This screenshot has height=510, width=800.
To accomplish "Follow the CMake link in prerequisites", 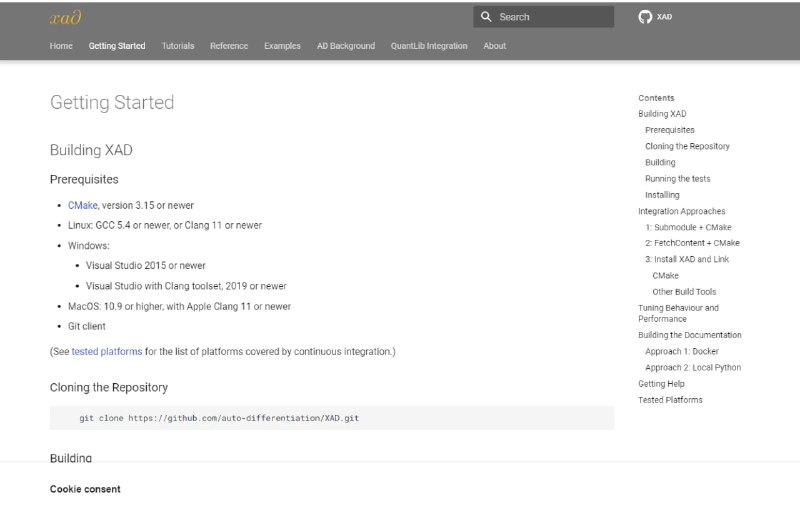I will point(83,205).
